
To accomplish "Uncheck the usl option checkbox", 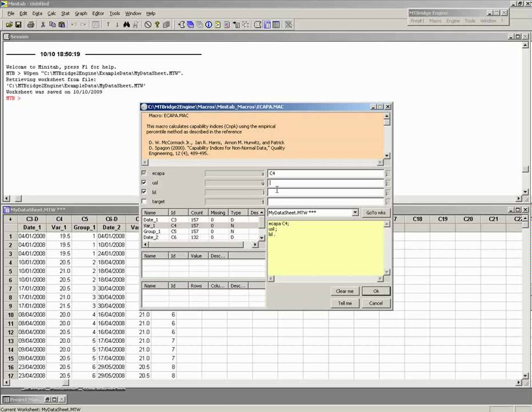I will pos(144,182).
